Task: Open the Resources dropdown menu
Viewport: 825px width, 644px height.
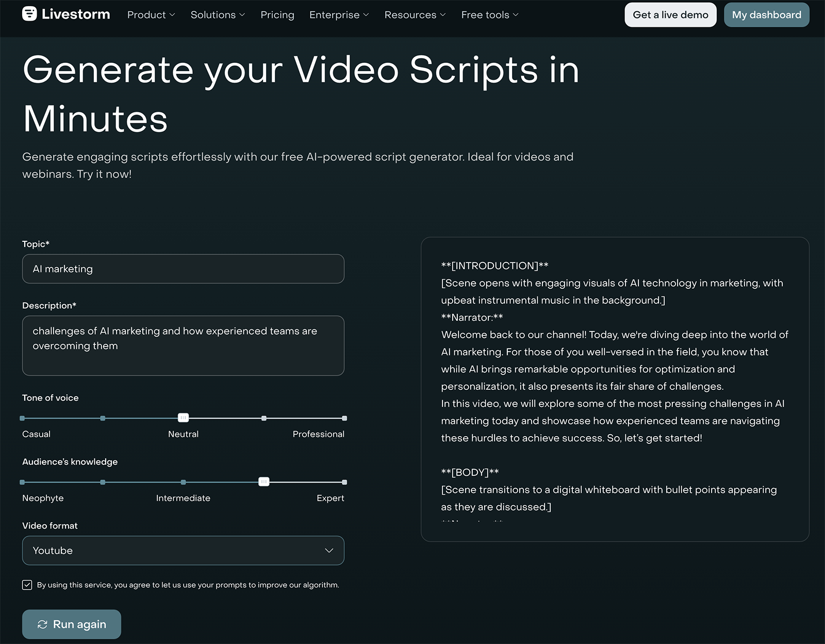Action: coord(415,15)
